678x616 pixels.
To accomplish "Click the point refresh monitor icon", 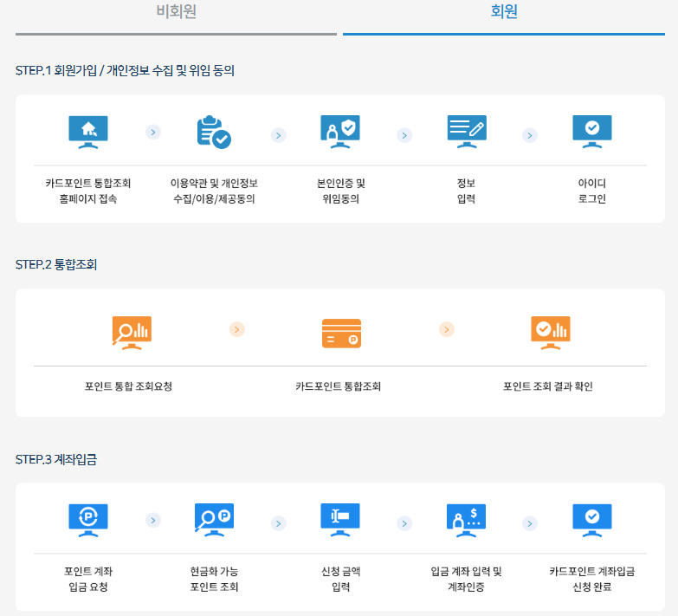I will [88, 521].
